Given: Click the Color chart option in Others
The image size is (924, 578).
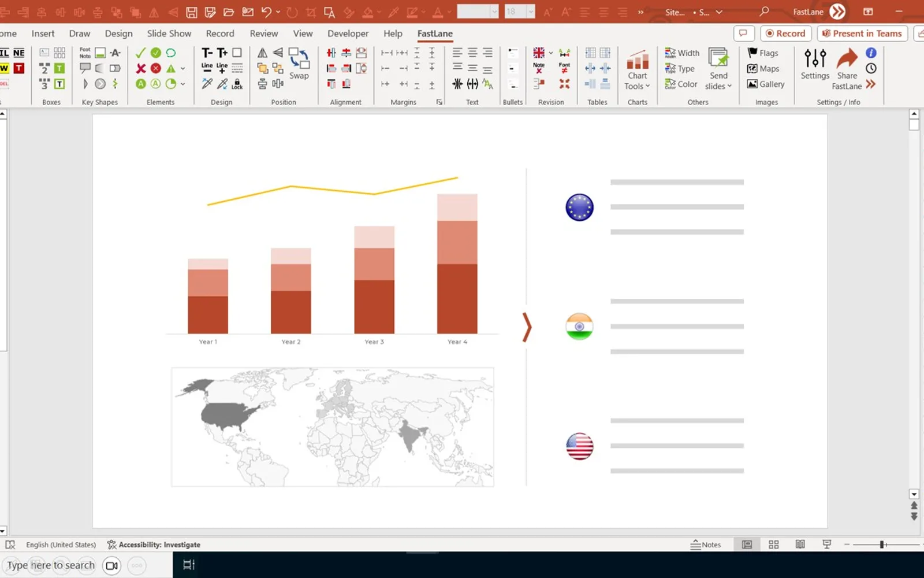Looking at the screenshot, I should 681,84.
